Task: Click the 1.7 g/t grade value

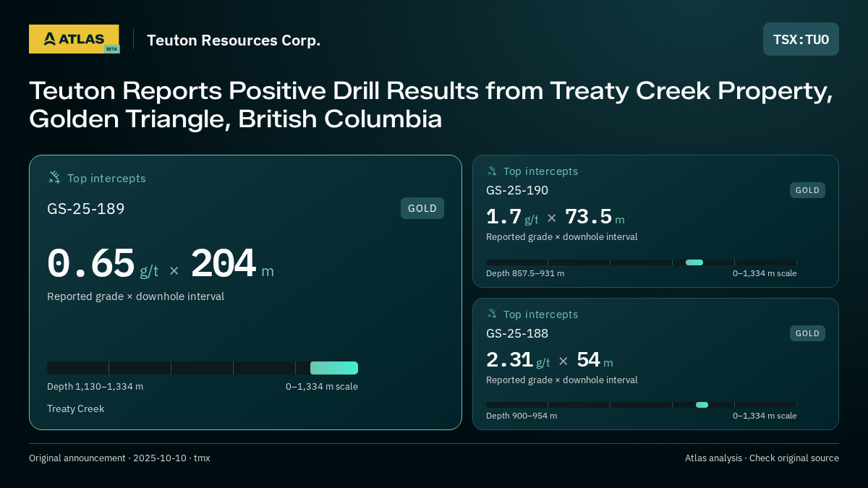Action: [512, 217]
